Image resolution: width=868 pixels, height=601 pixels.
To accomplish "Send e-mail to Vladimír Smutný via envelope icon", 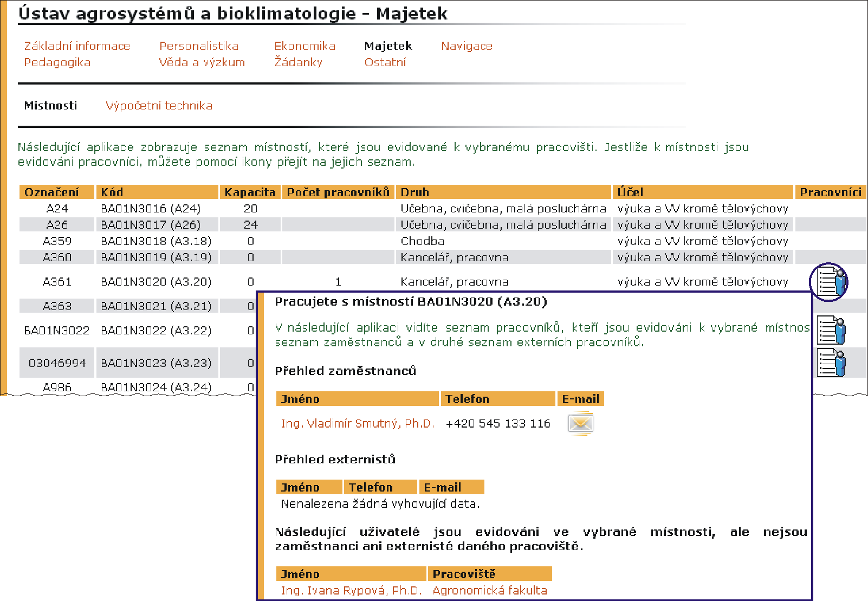I will click(x=580, y=423).
